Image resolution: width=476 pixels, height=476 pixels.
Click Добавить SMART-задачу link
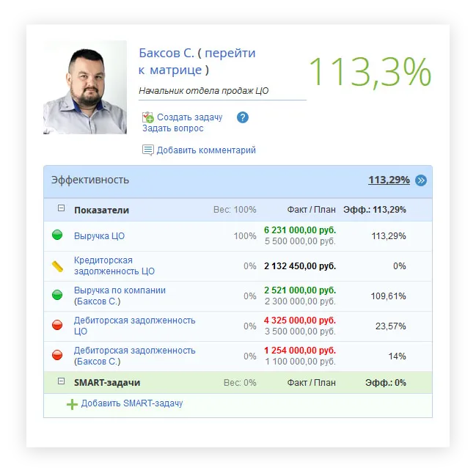132,403
